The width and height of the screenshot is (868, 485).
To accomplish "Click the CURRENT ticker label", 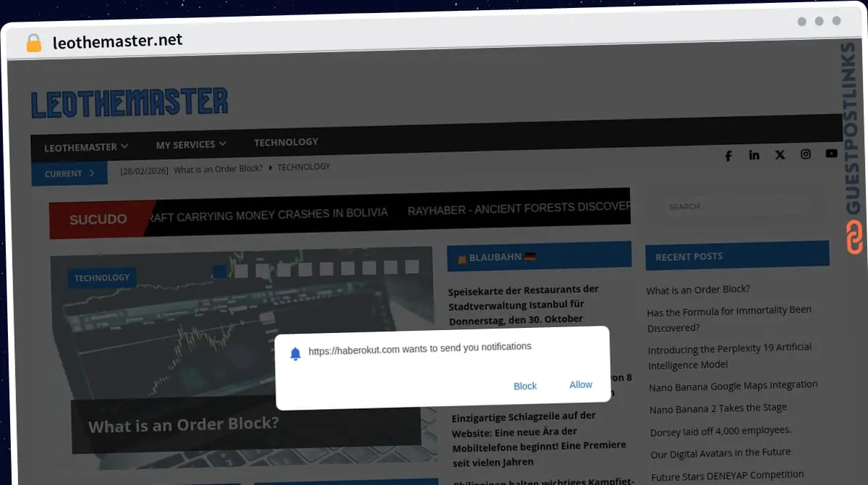I will point(69,174).
